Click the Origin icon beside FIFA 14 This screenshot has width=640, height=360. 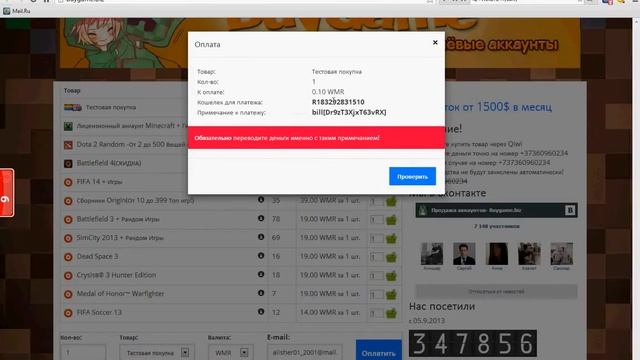[68, 182]
